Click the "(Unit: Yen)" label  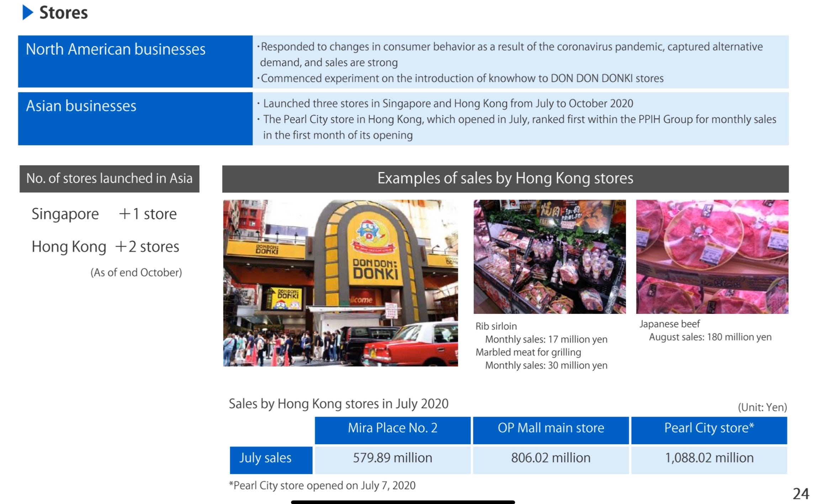[x=762, y=407]
